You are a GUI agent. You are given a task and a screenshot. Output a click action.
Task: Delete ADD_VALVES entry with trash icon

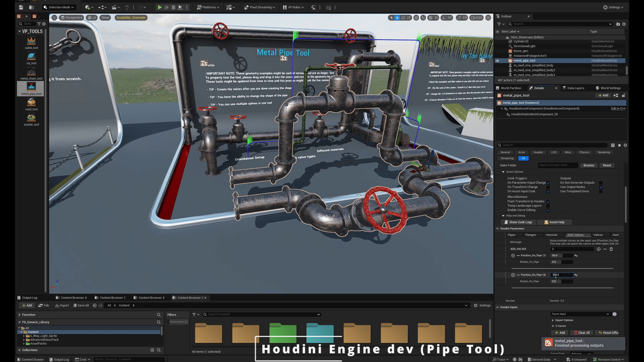tap(611, 249)
